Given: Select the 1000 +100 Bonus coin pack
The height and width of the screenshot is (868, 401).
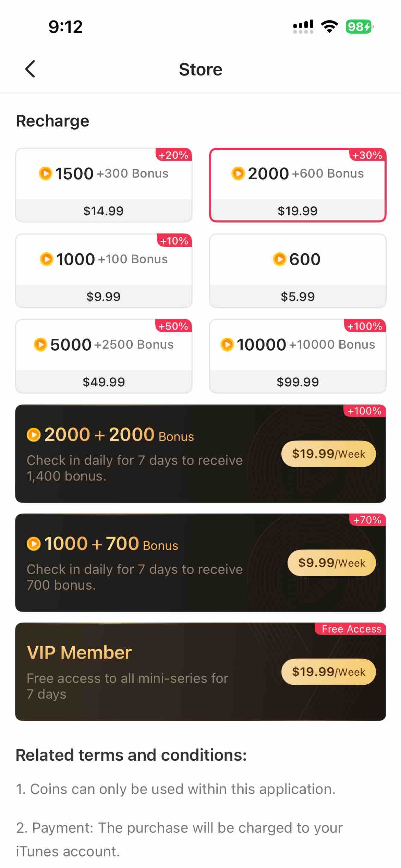Looking at the screenshot, I should [104, 260].
